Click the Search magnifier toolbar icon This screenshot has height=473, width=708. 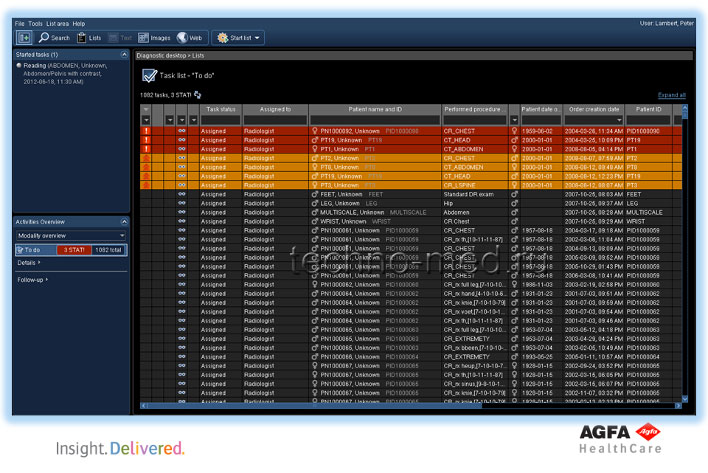(x=47, y=38)
